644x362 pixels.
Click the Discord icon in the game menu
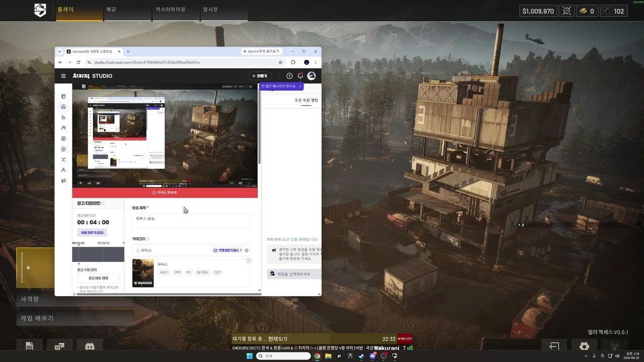tap(90, 346)
